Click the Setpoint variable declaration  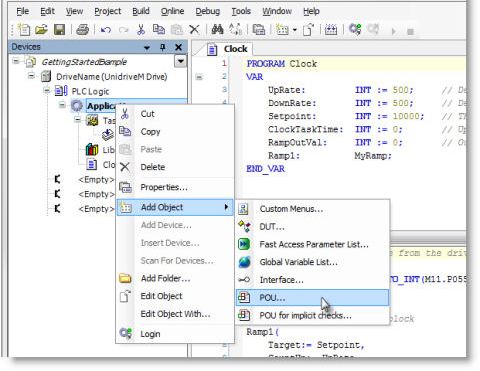tap(346, 116)
